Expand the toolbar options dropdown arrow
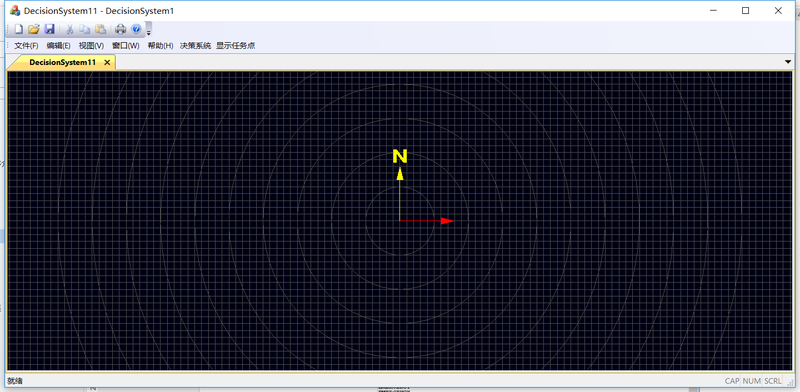 click(x=148, y=30)
